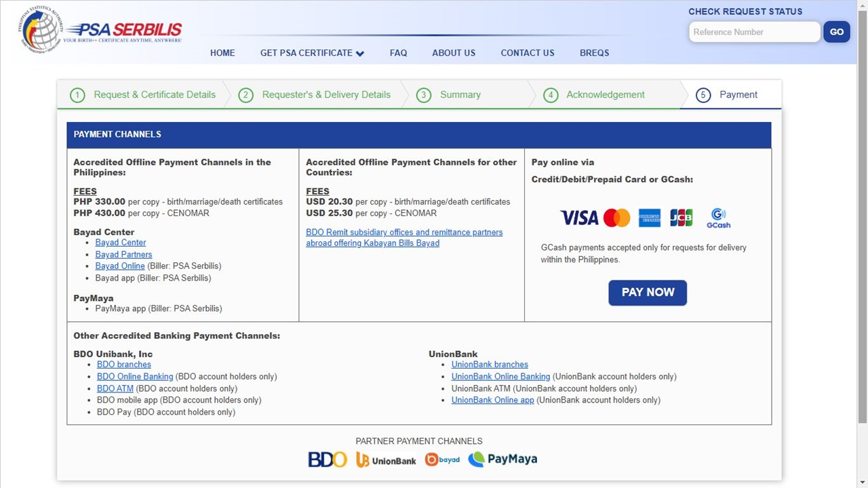The height and width of the screenshot is (488, 868).
Task: Click 'UnionBank ATM' list item
Action: (544, 388)
